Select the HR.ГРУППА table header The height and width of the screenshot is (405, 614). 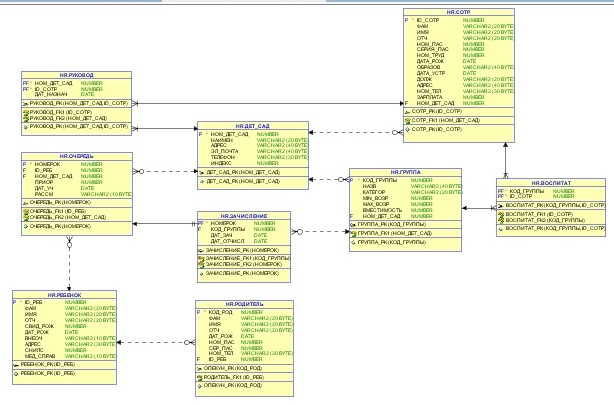coord(405,172)
